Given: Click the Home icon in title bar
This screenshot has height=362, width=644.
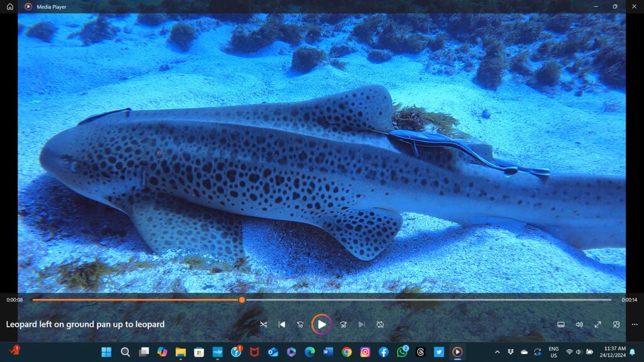Looking at the screenshot, I should (10, 6).
